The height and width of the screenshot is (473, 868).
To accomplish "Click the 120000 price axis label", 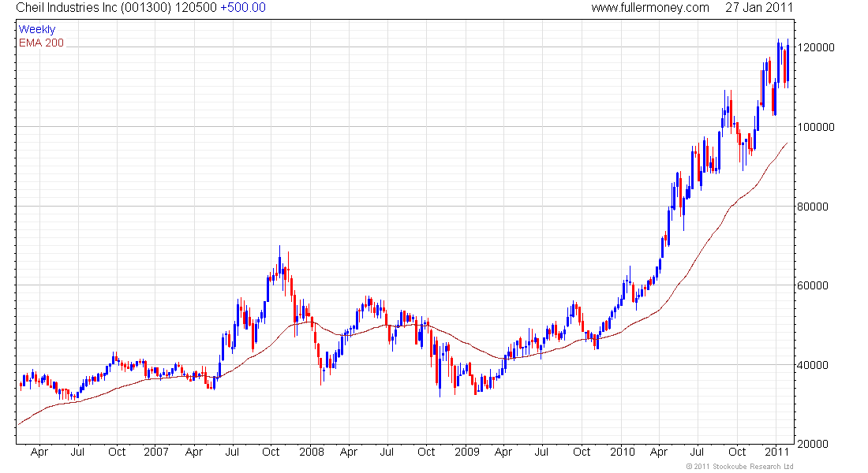I will 816,47.
